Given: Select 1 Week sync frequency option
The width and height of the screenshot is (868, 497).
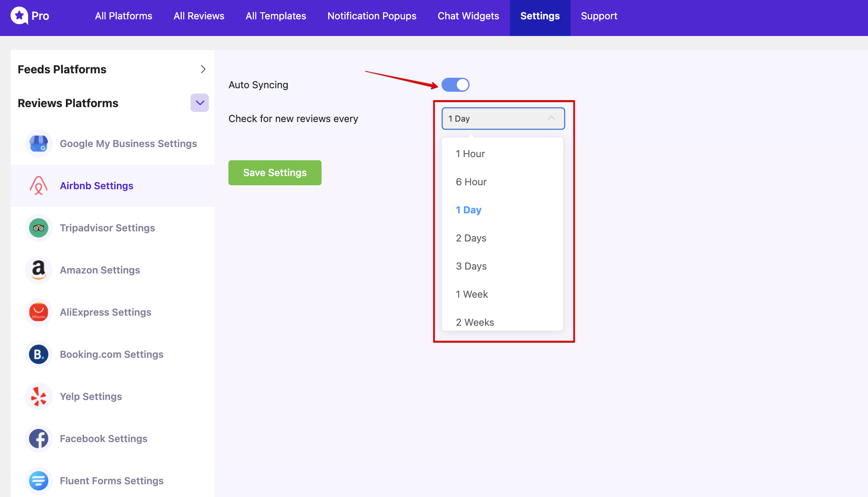Looking at the screenshot, I should tap(472, 294).
